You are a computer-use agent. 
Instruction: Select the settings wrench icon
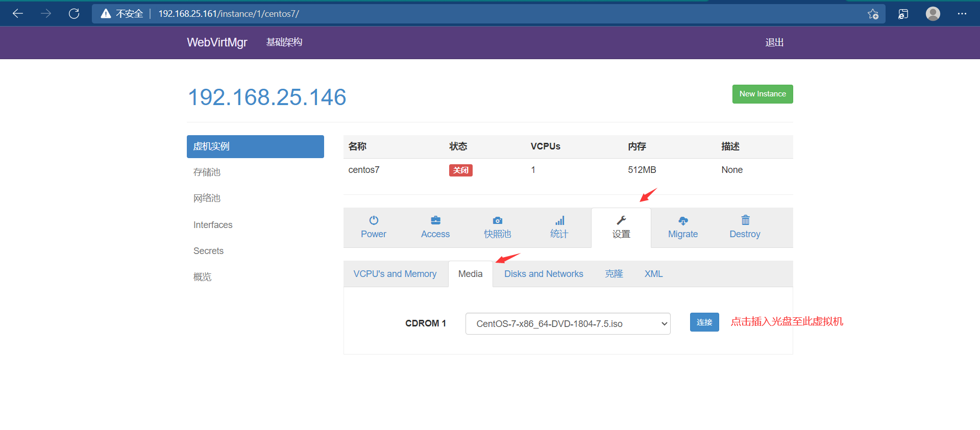pyautogui.click(x=621, y=220)
